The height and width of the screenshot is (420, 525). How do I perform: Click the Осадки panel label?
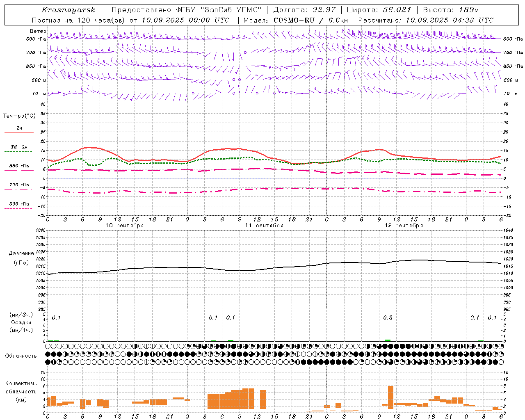[21, 322]
